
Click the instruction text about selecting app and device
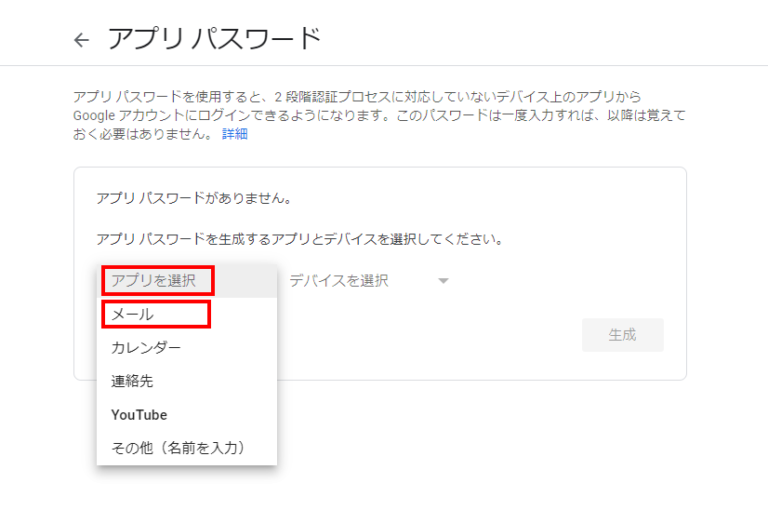299,240
